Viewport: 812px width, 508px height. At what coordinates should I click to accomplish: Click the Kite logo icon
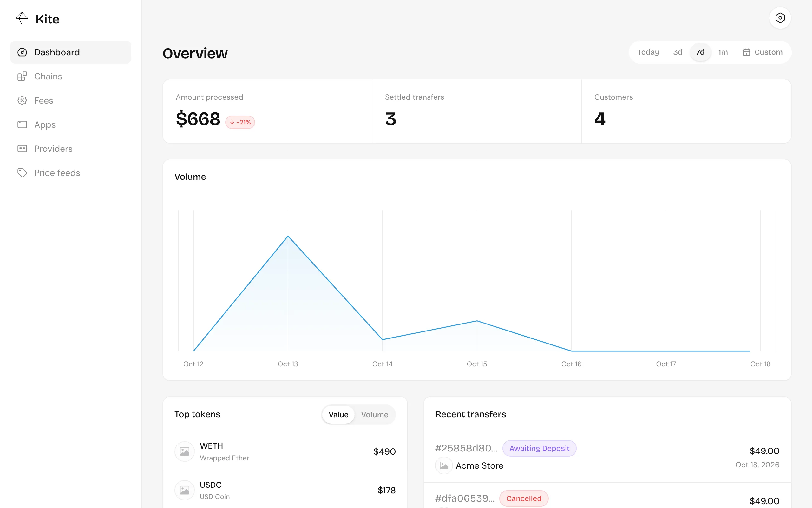tap(22, 18)
